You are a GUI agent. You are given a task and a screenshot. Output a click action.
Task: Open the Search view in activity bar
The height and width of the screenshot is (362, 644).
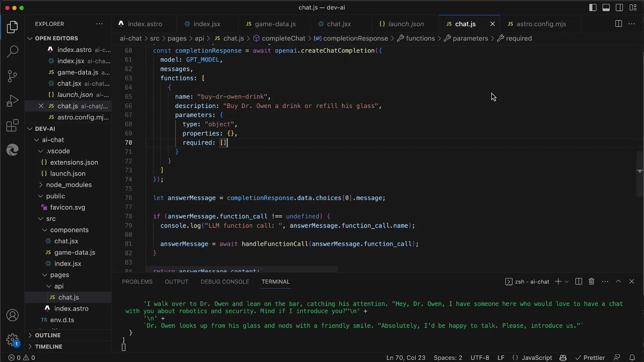(x=12, y=51)
